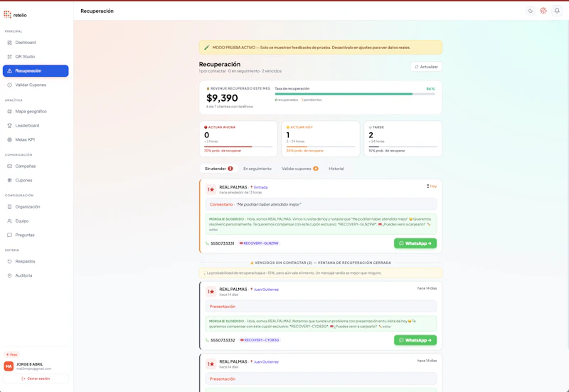Click the phone icon beside 5550733332
569x392 pixels.
click(x=207, y=341)
